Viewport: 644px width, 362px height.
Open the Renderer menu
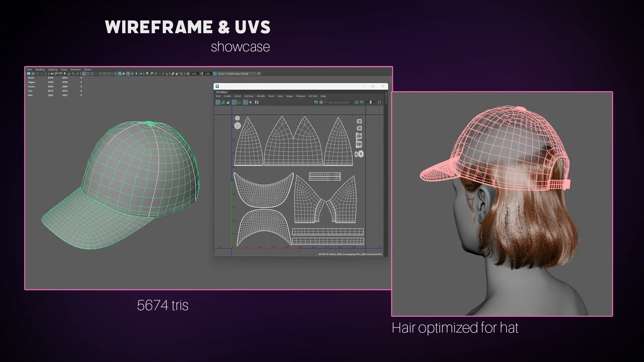tap(75, 70)
